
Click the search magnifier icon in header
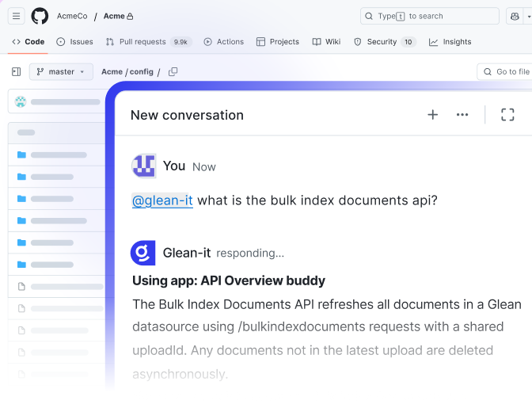[x=369, y=16]
